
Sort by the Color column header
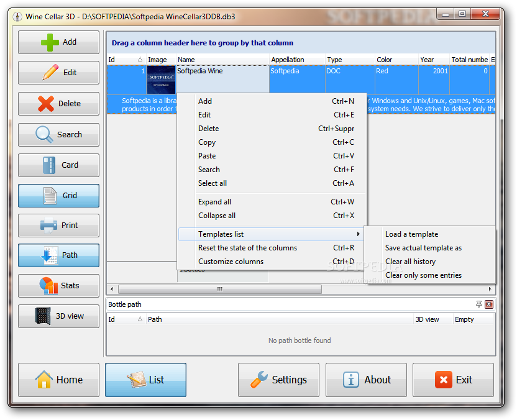[x=396, y=60]
